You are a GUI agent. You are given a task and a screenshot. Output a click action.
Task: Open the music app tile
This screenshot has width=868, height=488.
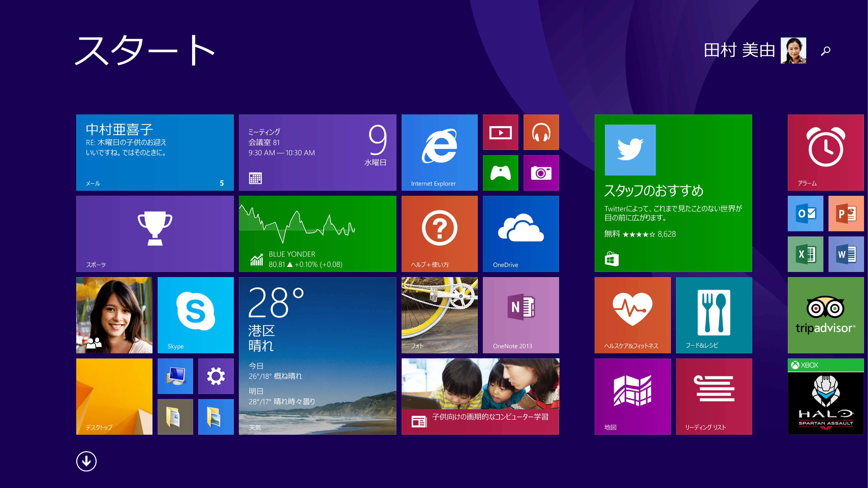(x=541, y=132)
